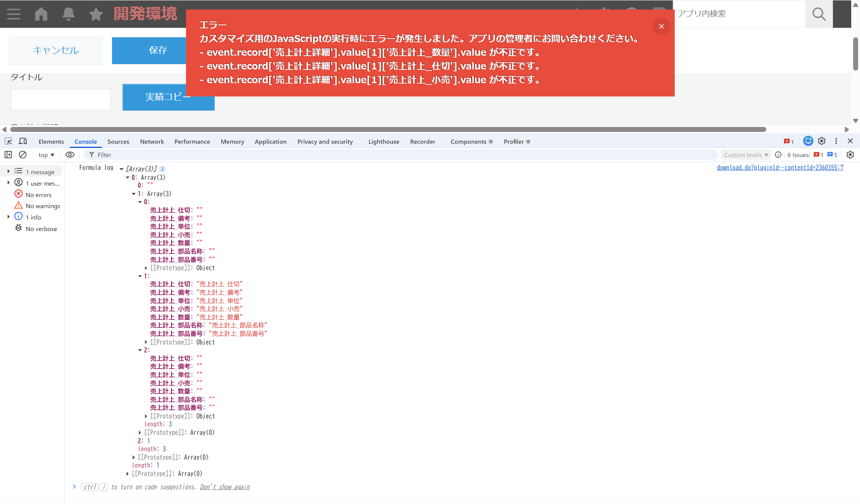This screenshot has width=860, height=504.
Task: Click the app search magnifier button
Action: coord(819,14)
